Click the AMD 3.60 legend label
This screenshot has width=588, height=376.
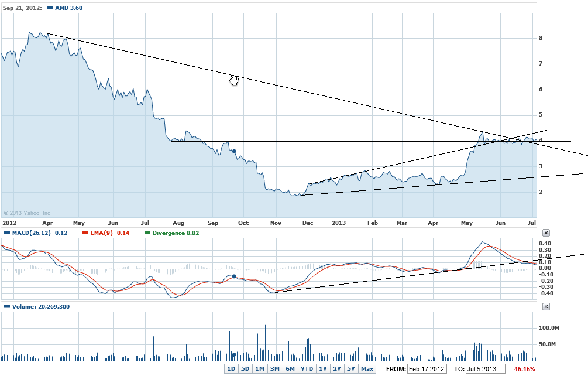68,8
